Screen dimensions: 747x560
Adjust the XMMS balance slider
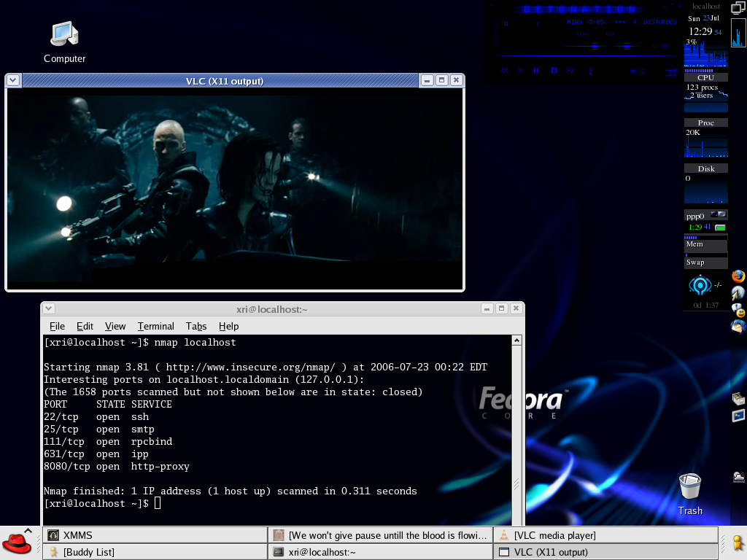pos(627,46)
